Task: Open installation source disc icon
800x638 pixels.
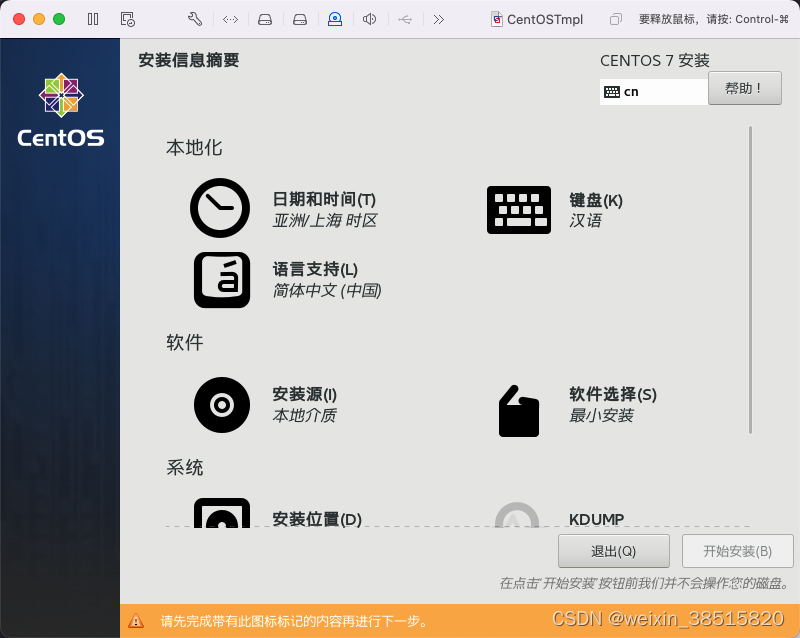Action: point(222,405)
